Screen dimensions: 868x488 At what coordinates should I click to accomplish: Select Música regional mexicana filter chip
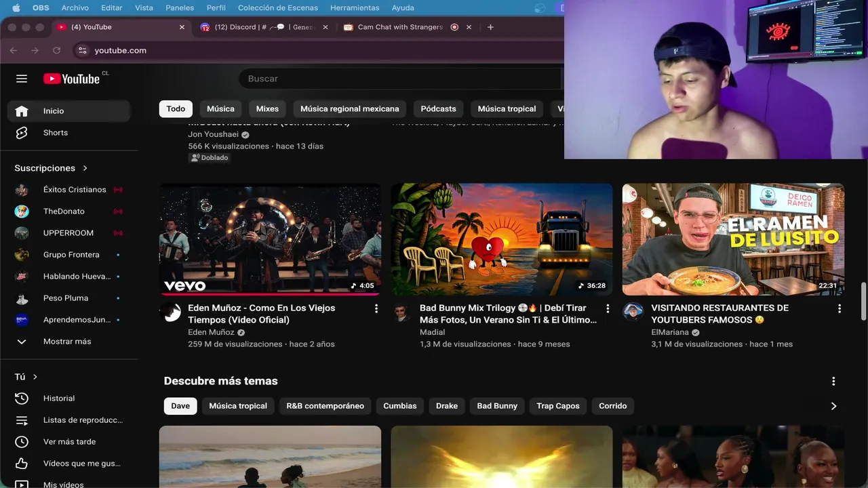click(350, 109)
